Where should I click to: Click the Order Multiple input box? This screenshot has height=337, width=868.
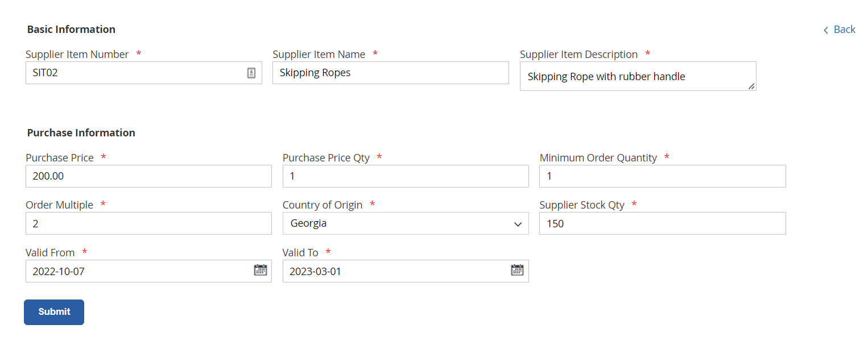(x=148, y=223)
